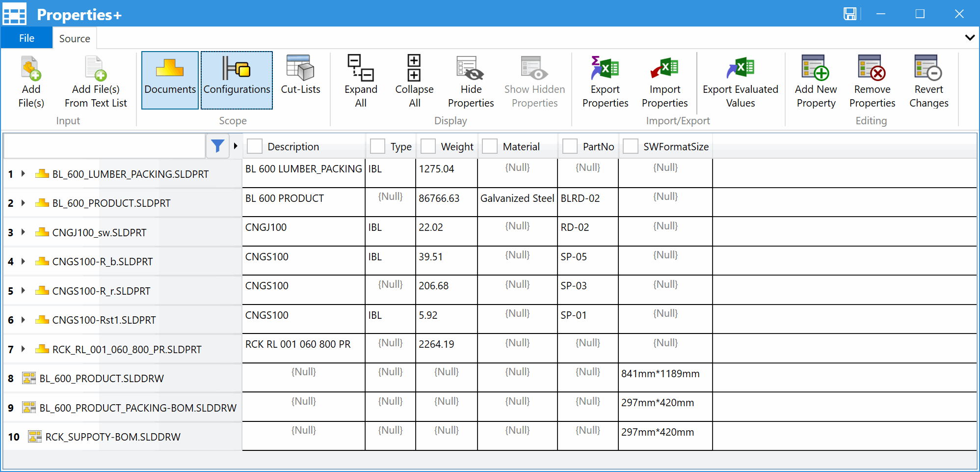Expand the CNGJ100_sw.SLDPRT tree row

click(x=23, y=232)
